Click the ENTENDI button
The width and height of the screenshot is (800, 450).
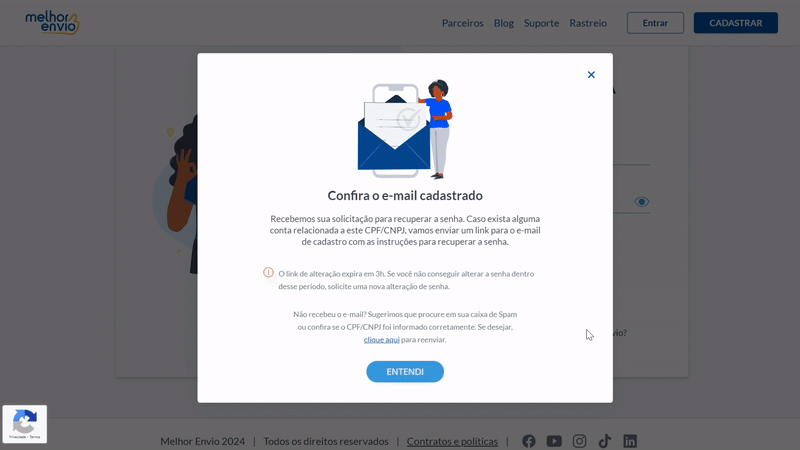[405, 371]
